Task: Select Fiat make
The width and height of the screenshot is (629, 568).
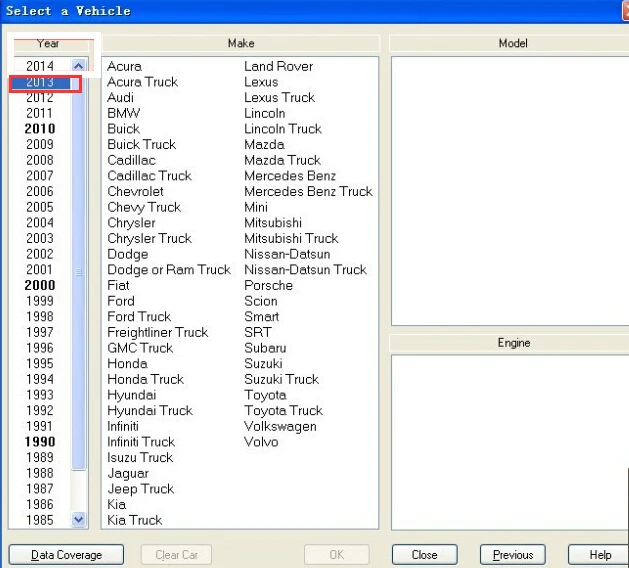Action: coord(118,285)
